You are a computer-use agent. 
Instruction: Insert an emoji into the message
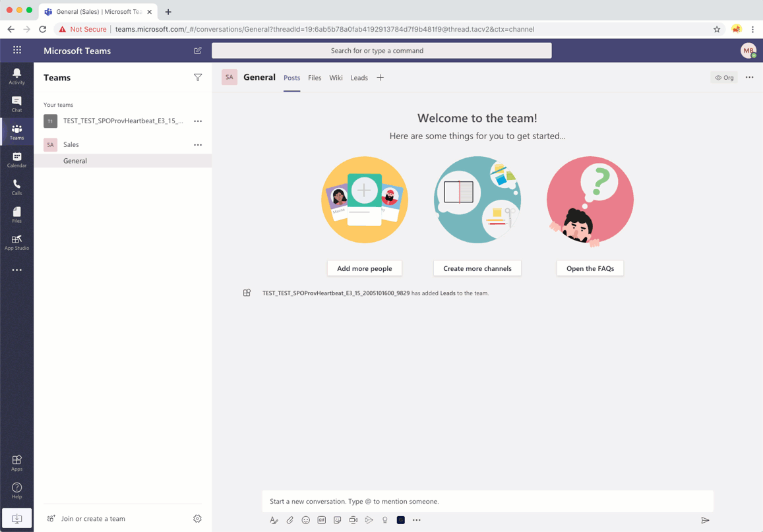305,520
